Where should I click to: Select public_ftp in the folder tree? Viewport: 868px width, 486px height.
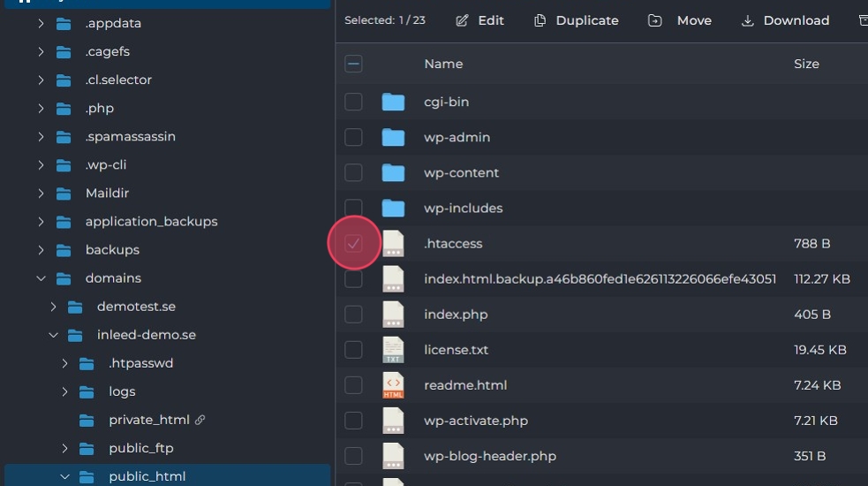tap(141, 448)
